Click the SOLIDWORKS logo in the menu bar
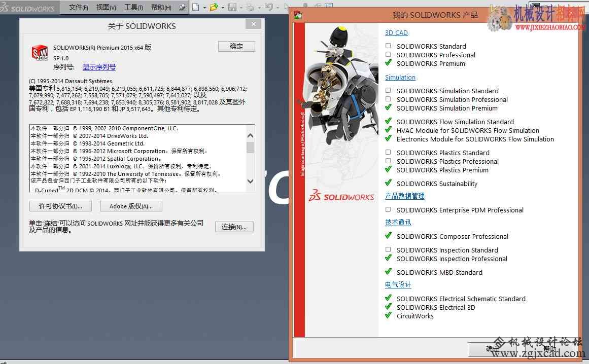Viewport: 589px width, 364px height. click(27, 8)
